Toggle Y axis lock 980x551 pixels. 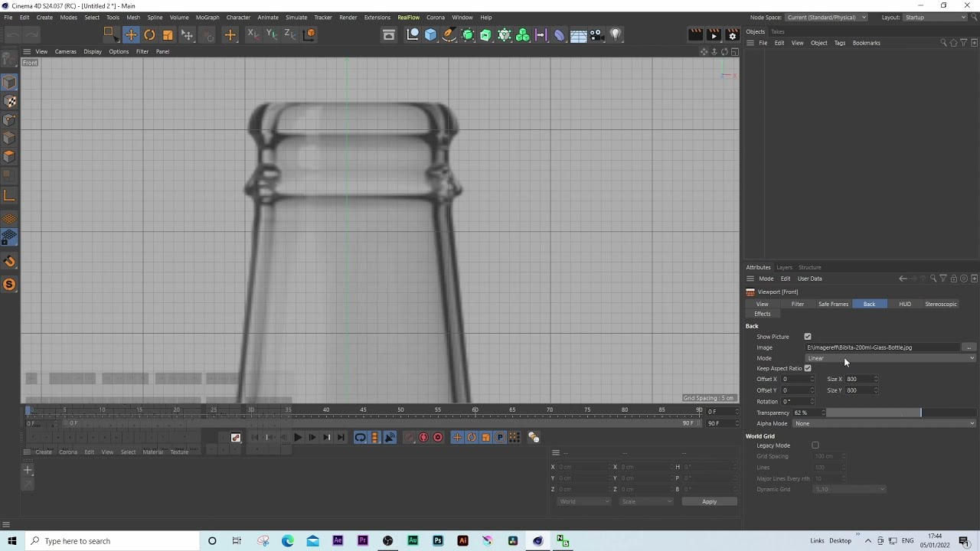pyautogui.click(x=272, y=34)
